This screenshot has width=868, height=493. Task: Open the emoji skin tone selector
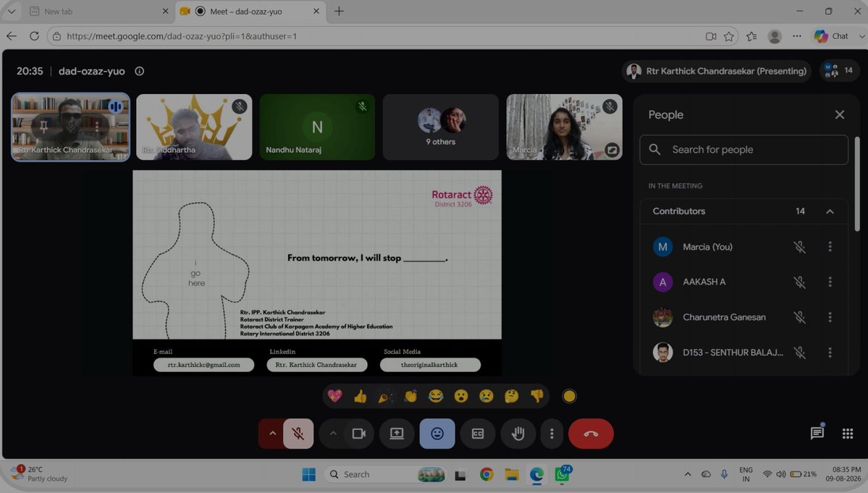coord(569,396)
